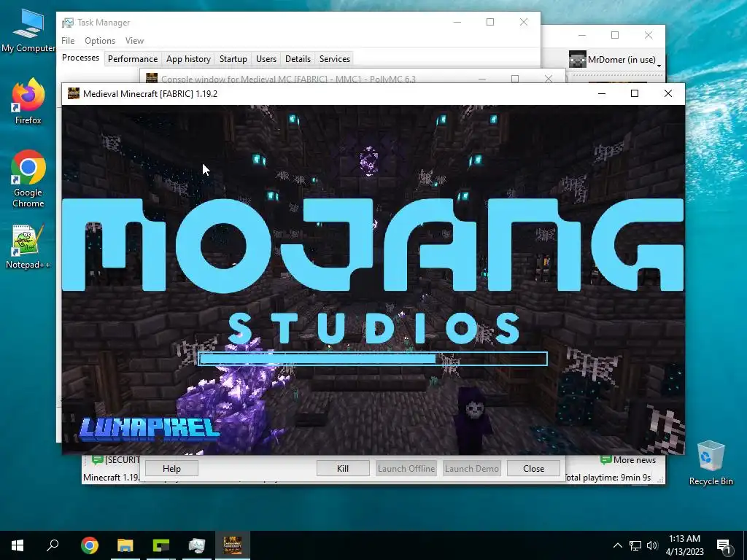Close the Task Manager window
The image size is (747, 560).
pyautogui.click(x=524, y=22)
